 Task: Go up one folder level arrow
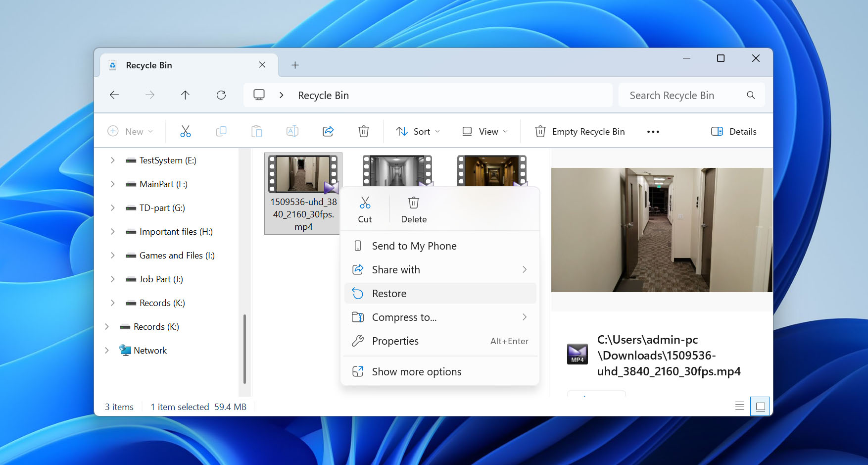point(185,95)
